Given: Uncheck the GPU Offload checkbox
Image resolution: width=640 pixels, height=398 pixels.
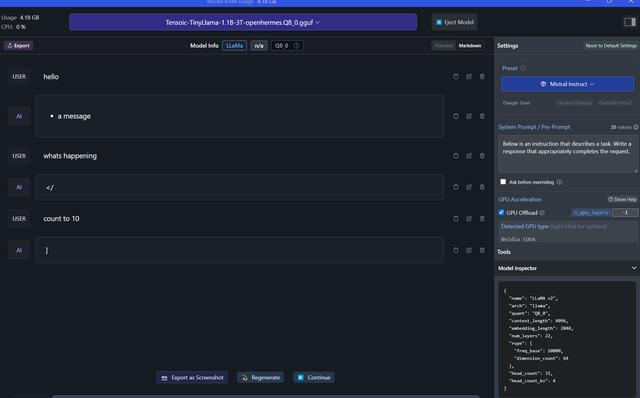Looking at the screenshot, I should (x=501, y=212).
